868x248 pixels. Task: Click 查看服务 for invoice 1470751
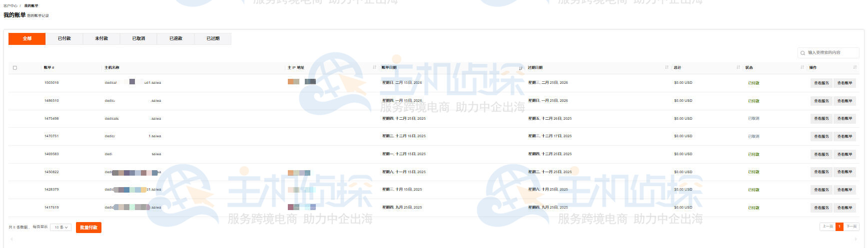(821, 136)
